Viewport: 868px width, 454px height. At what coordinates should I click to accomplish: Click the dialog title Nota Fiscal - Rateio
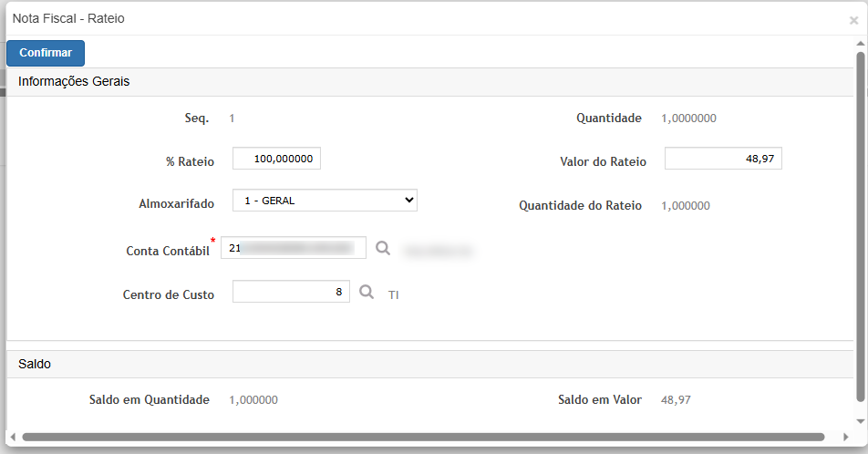pyautogui.click(x=68, y=18)
